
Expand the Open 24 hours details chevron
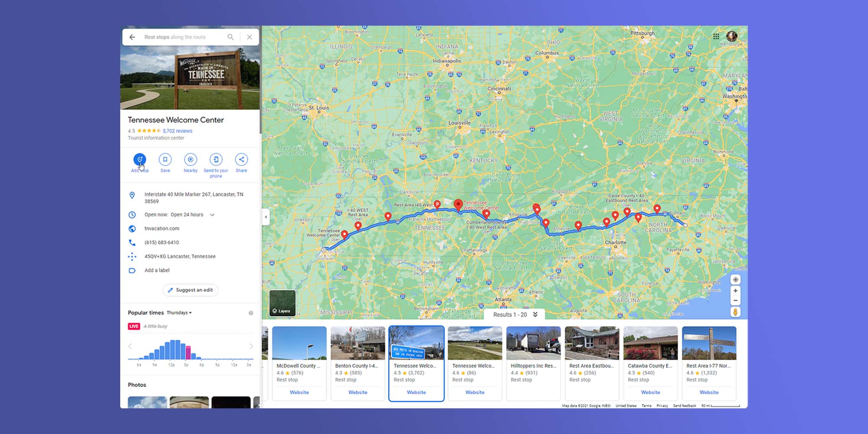[212, 214]
